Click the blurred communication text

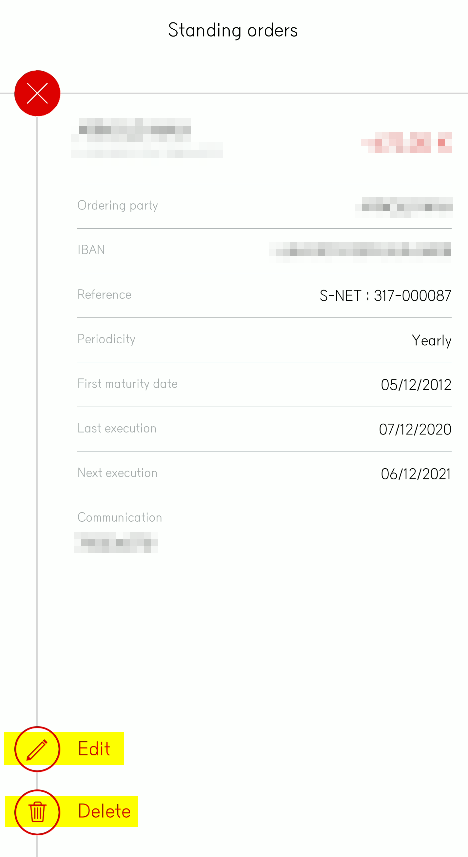116,544
